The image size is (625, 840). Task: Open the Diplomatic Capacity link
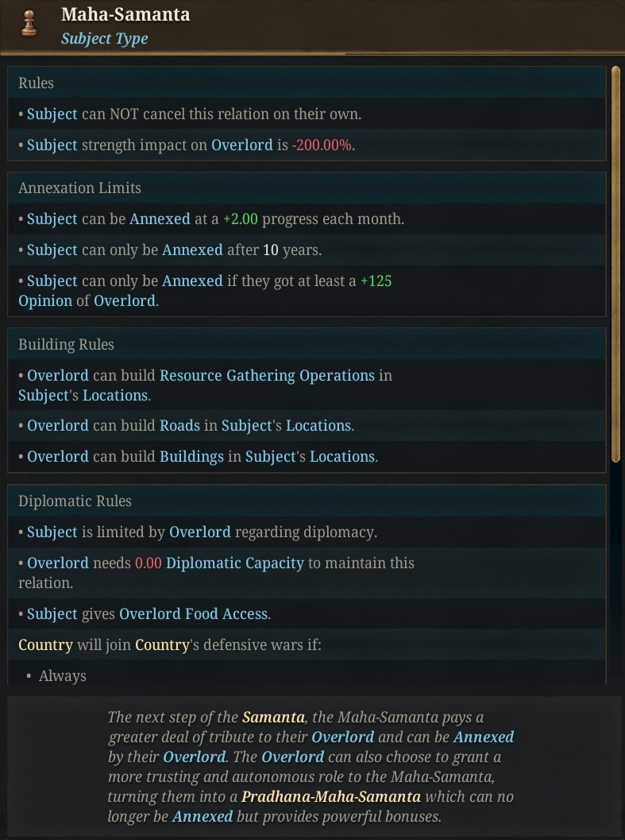coord(234,563)
